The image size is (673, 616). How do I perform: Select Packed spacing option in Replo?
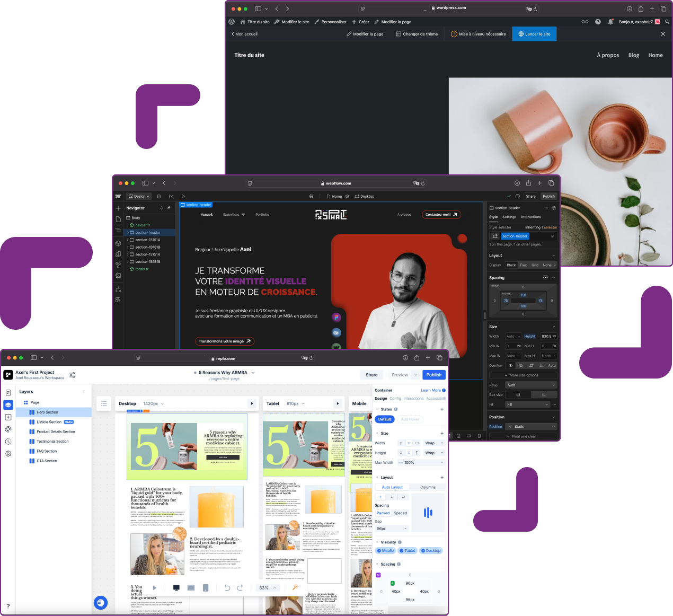tap(383, 513)
